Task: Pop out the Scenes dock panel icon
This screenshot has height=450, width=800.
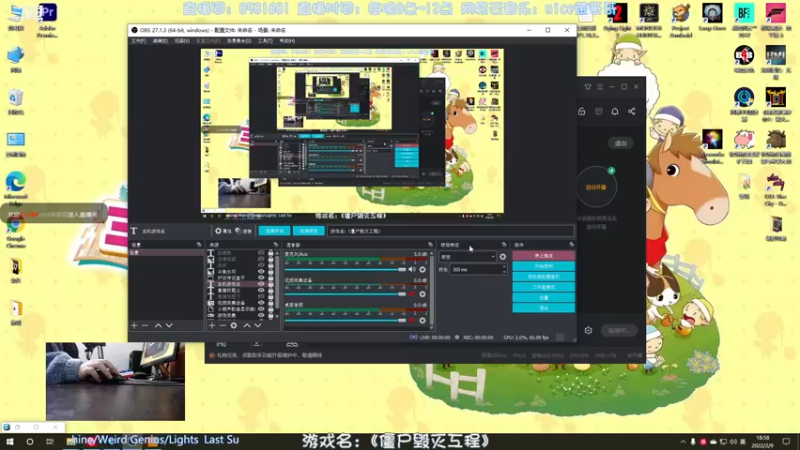Action: (199, 245)
